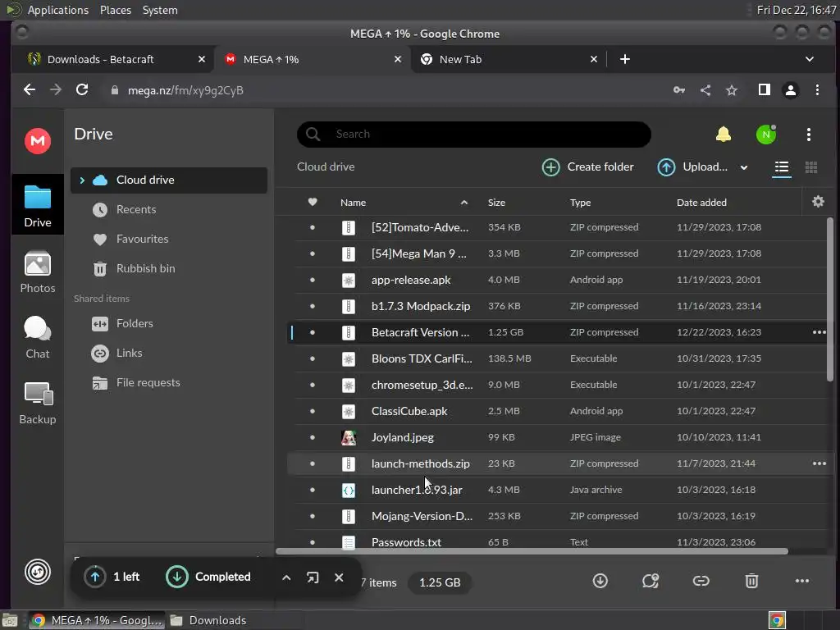Sort by Name column arrow
This screenshot has width=840, height=630.
tap(464, 203)
